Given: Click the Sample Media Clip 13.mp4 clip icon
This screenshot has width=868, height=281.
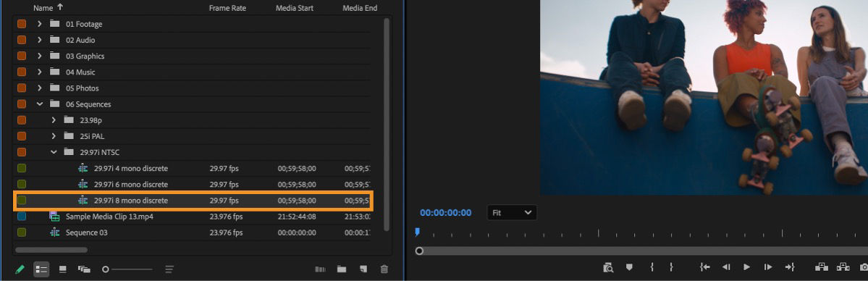Looking at the screenshot, I should coord(54,216).
